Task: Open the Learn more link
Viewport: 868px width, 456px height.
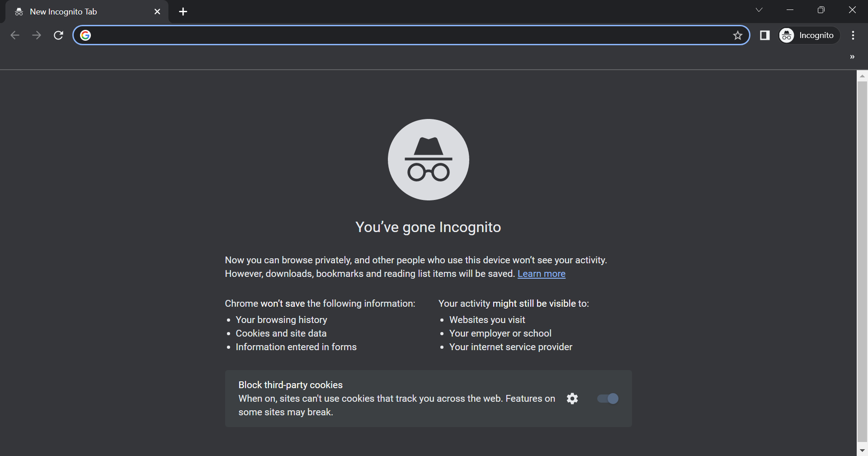Action: (x=542, y=274)
